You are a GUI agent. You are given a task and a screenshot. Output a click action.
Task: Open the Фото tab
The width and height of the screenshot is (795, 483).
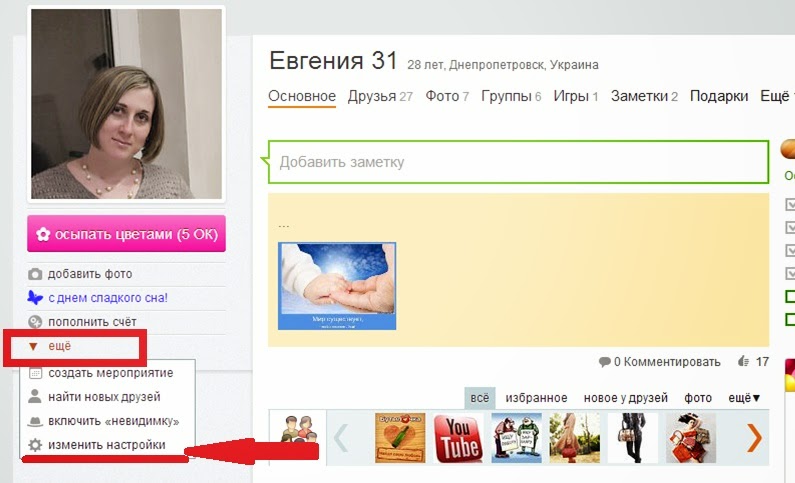coord(447,96)
